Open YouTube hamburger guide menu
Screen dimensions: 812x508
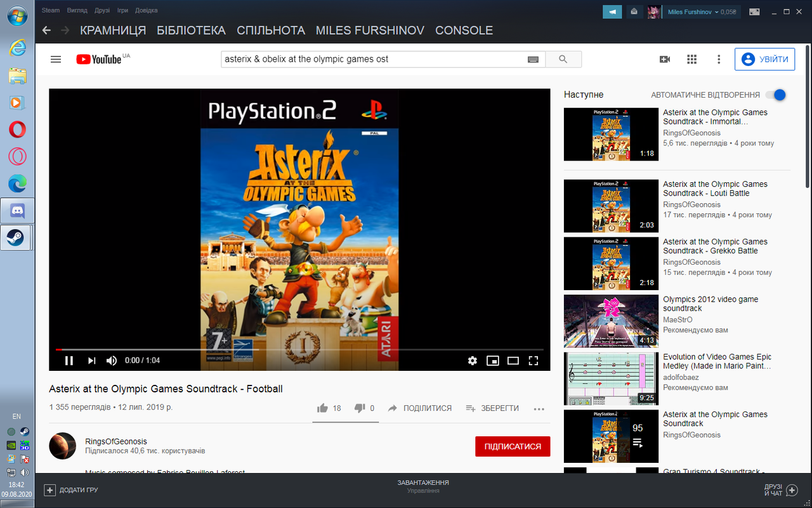point(56,59)
